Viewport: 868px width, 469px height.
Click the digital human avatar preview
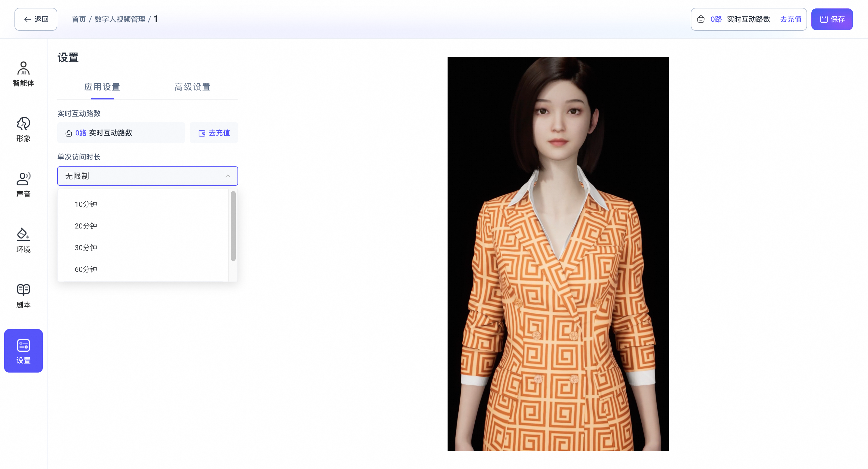tap(558, 254)
